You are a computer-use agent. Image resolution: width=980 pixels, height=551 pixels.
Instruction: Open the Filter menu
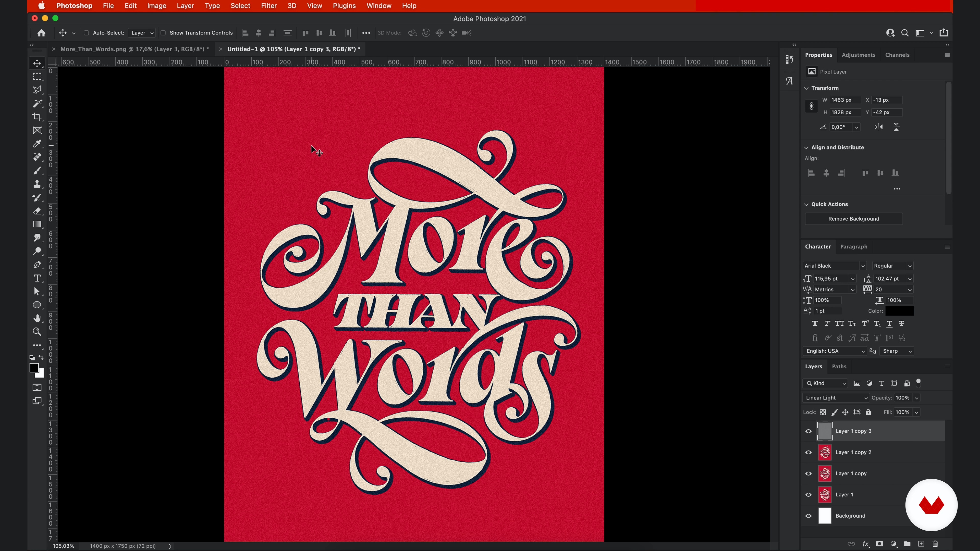[268, 6]
